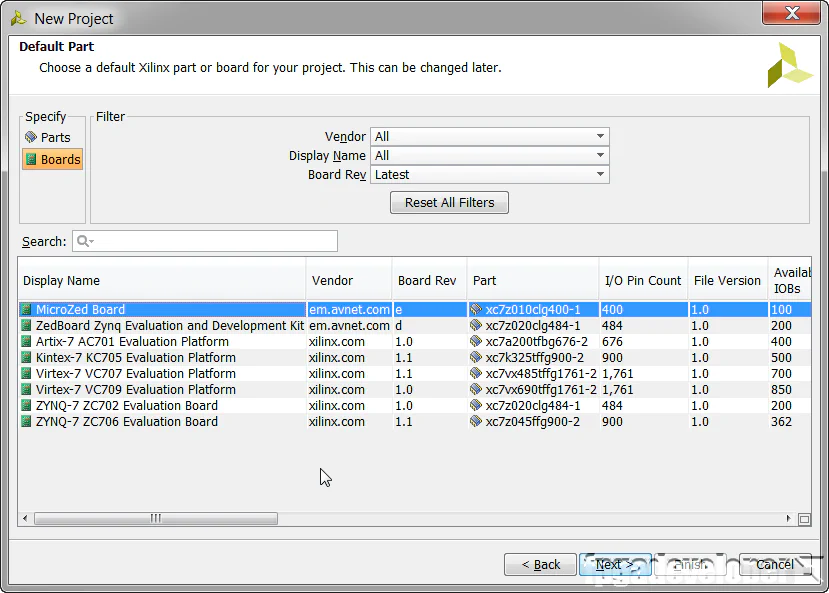Click the board icon for ZYNQ-7 ZC702

click(27, 405)
